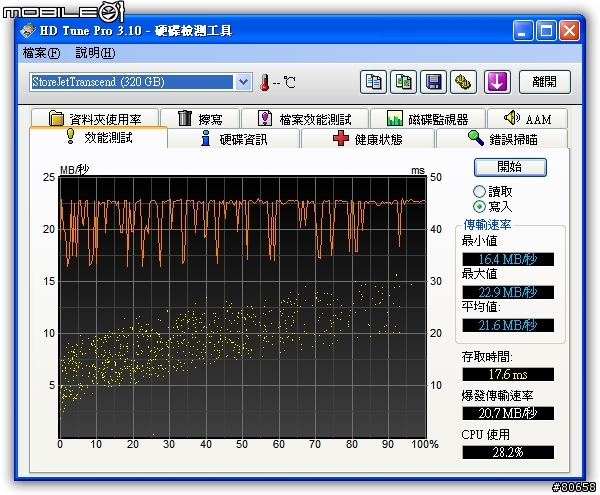Open the options wrench icon
The height and width of the screenshot is (495, 600).
[x=463, y=82]
